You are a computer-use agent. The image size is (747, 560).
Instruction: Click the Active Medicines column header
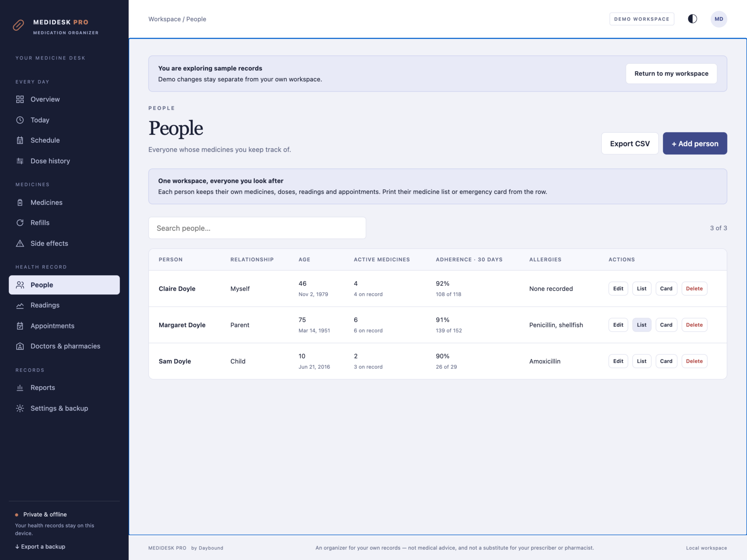point(382,259)
